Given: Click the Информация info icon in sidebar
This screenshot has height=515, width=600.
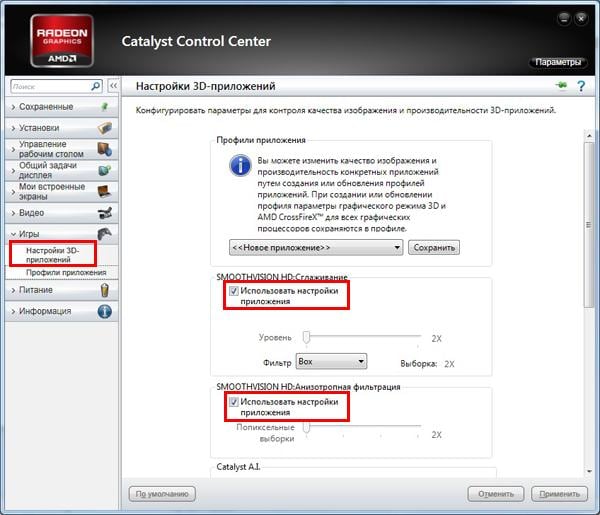Looking at the screenshot, I should pos(104,311).
